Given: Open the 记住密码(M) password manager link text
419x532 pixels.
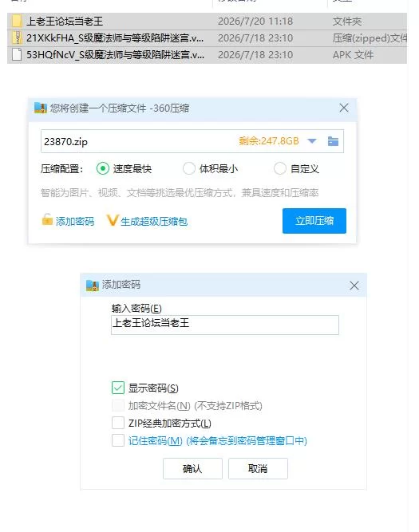Looking at the screenshot, I should [x=218, y=441].
